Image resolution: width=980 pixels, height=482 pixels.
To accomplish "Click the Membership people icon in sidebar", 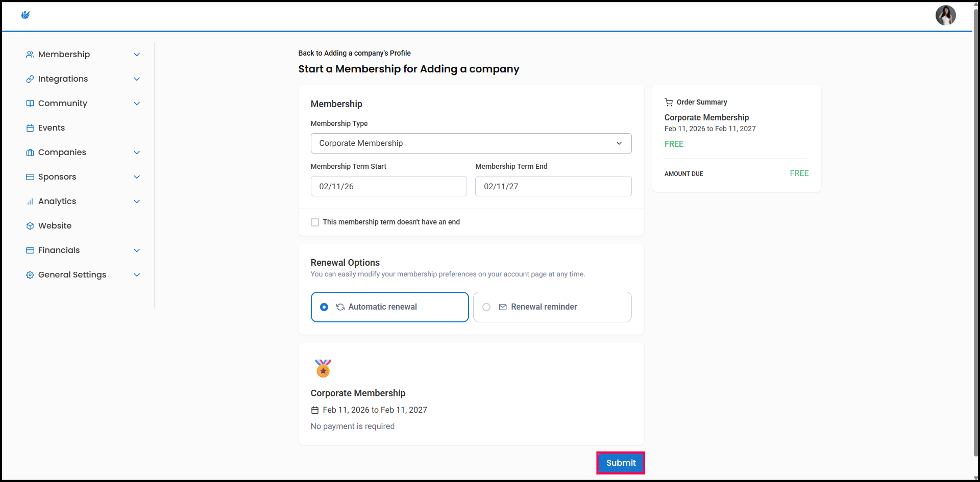I will point(30,55).
